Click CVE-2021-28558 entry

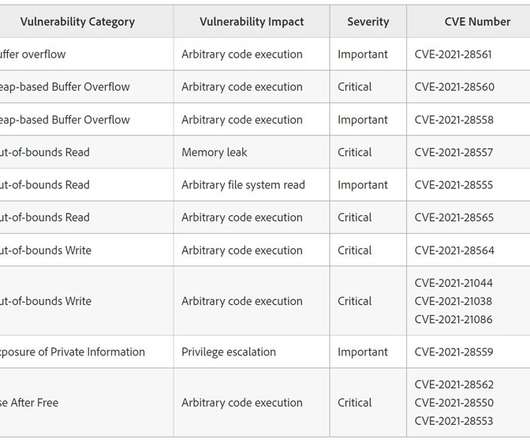[454, 120]
